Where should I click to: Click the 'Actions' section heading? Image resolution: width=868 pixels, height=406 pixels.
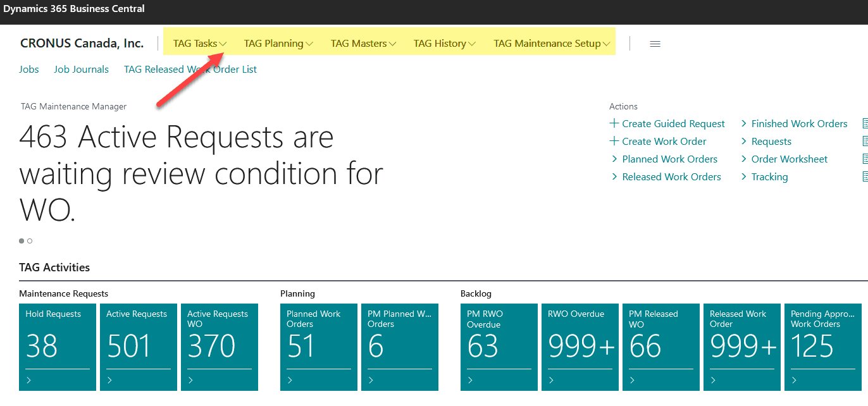[623, 106]
